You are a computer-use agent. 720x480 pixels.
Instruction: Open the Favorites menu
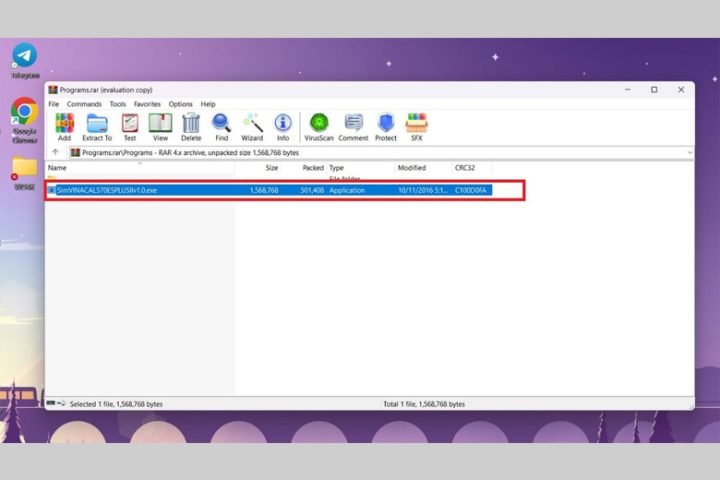click(x=147, y=104)
